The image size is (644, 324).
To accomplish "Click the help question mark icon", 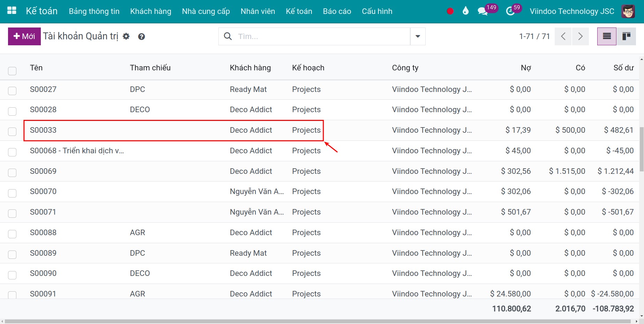I will pos(141,36).
